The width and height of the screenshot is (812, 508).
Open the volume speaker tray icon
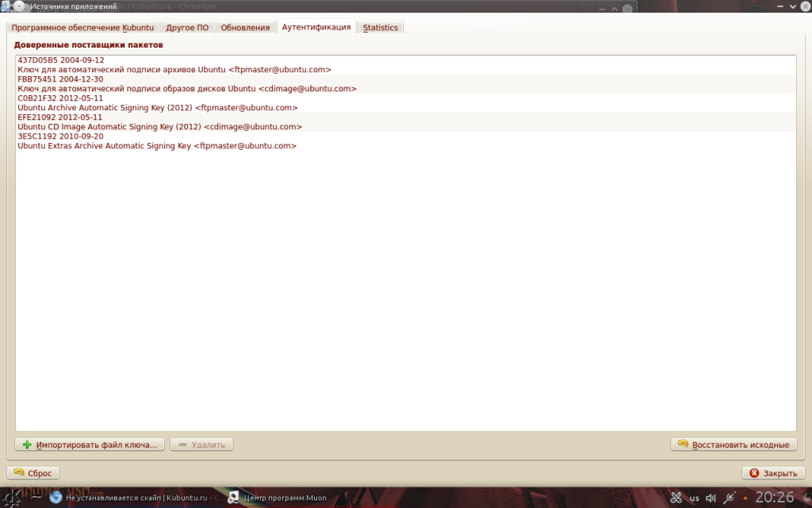tap(711, 498)
